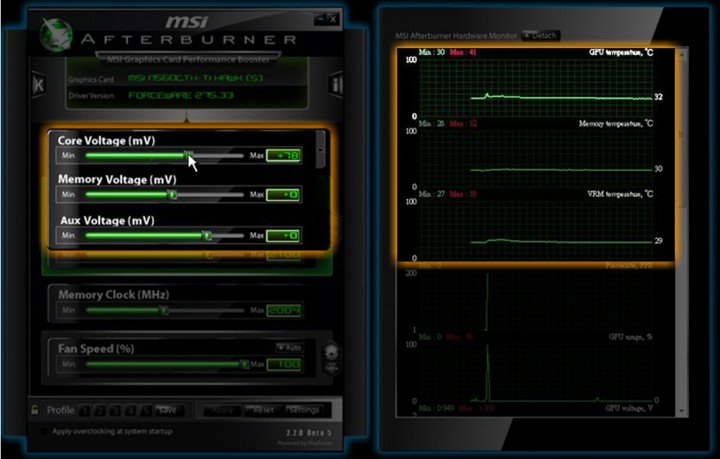Toggle the profile lock padlock icon

[35, 410]
